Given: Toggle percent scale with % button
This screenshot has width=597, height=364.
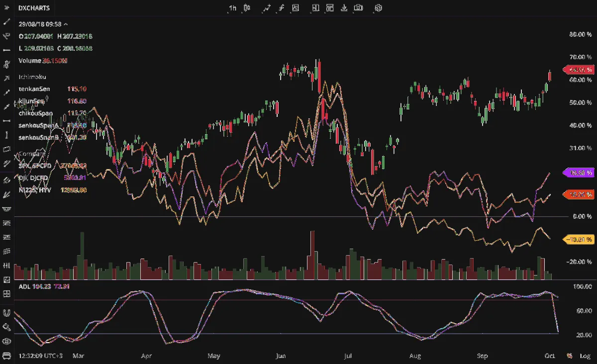Looking at the screenshot, I should 570,356.
